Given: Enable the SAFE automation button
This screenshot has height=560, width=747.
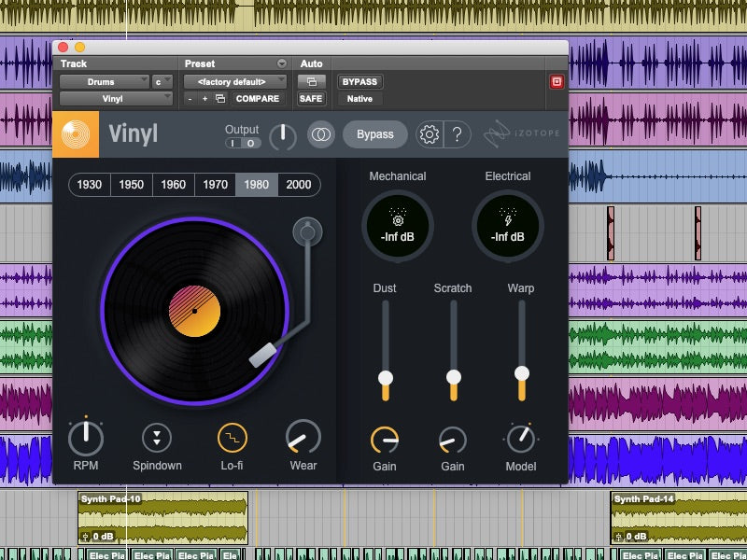Looking at the screenshot, I should (x=311, y=99).
